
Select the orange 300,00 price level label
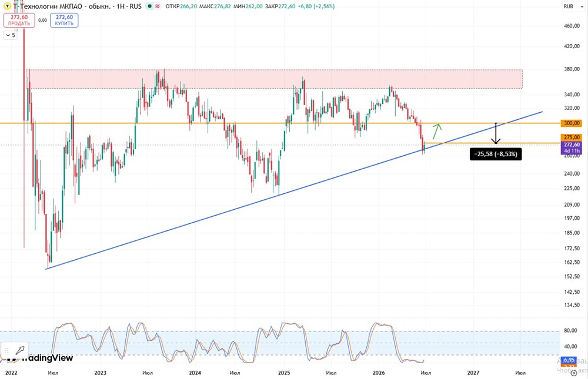[x=572, y=123]
